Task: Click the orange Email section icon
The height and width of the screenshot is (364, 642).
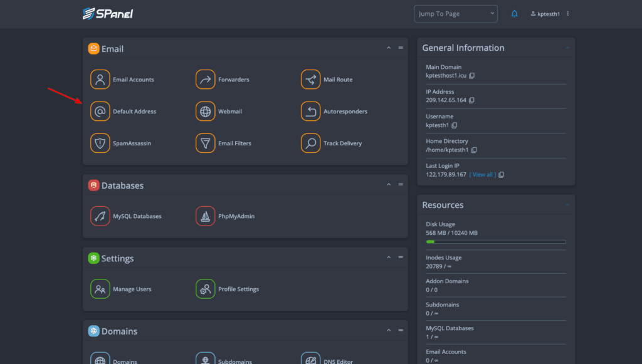Action: (x=93, y=49)
